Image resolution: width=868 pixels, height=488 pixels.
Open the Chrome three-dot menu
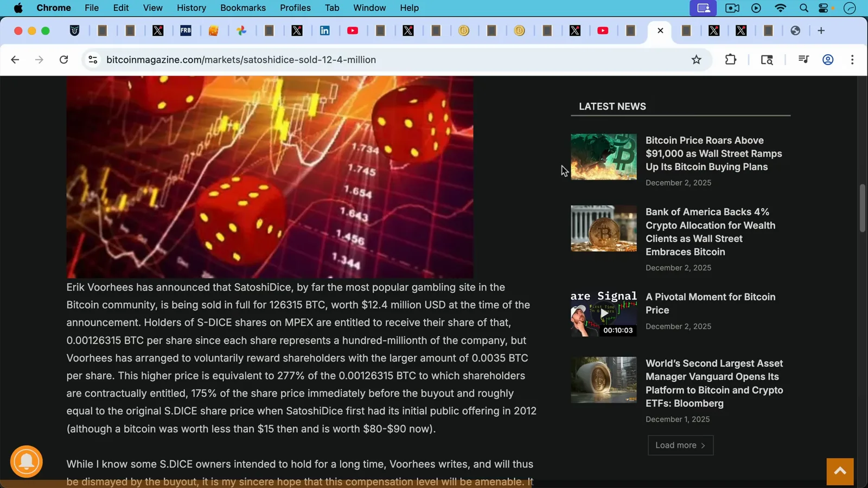pos(852,60)
